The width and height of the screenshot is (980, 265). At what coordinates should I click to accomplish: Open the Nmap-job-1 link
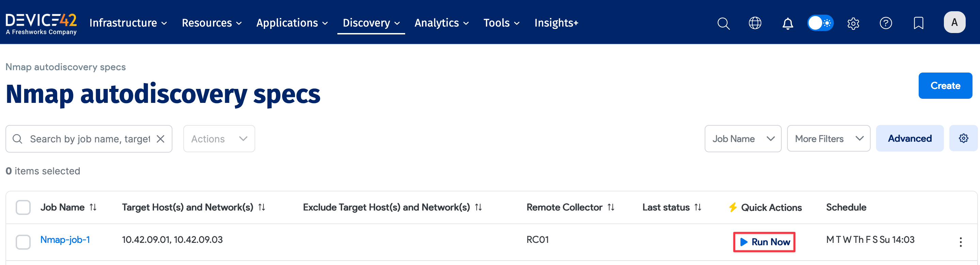point(65,240)
